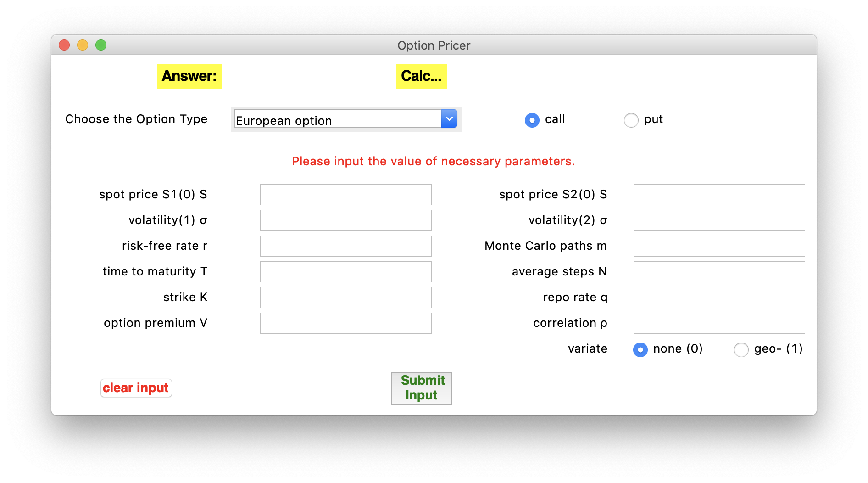Click the spot price S1(0) field
Image resolution: width=868 pixels, height=483 pixels.
click(345, 195)
